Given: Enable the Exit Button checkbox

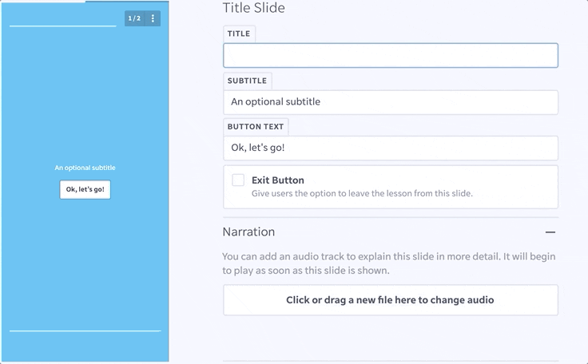Looking at the screenshot, I should pyautogui.click(x=238, y=180).
